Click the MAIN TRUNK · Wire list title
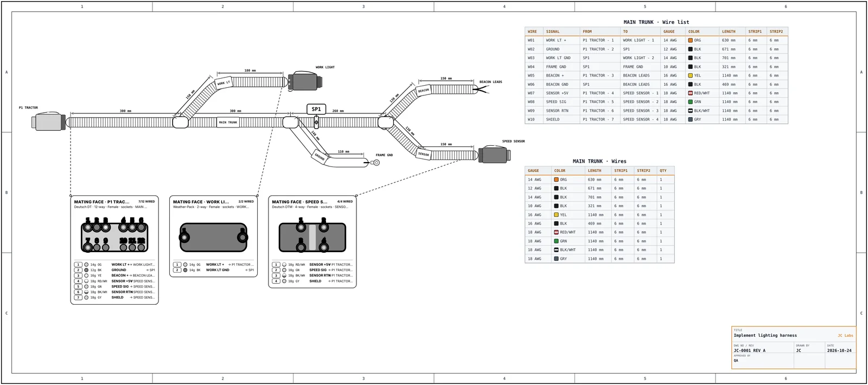The image size is (868, 385). click(656, 22)
